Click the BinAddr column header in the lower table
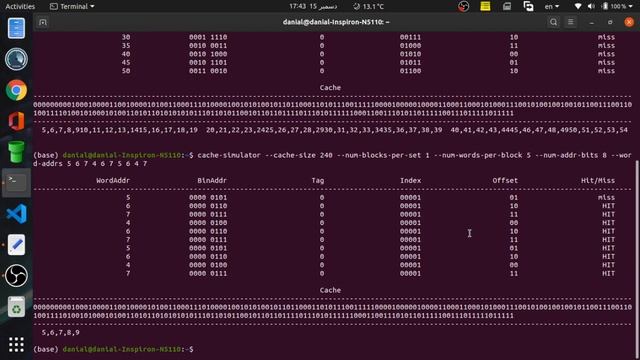Image resolution: width=640 pixels, height=360 pixels. click(x=212, y=180)
